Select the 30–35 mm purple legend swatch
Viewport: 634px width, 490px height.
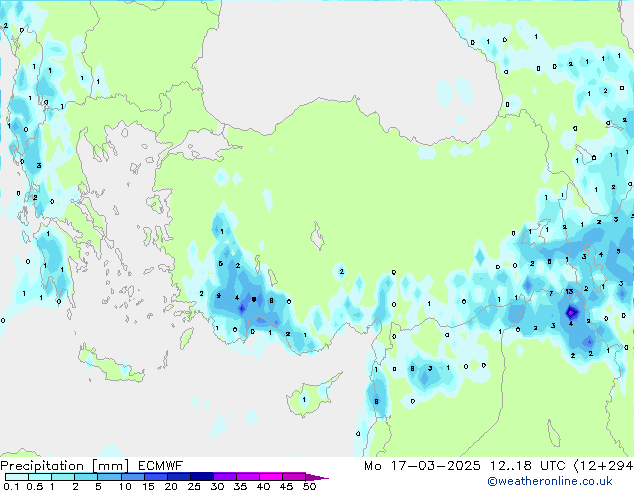225,477
